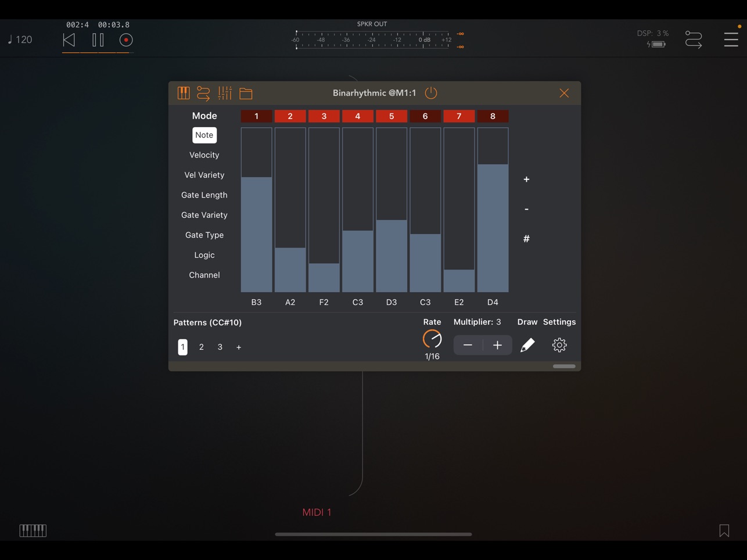Image resolution: width=747 pixels, height=560 pixels.
Task: Rewind to start with the transport button
Action: [69, 40]
